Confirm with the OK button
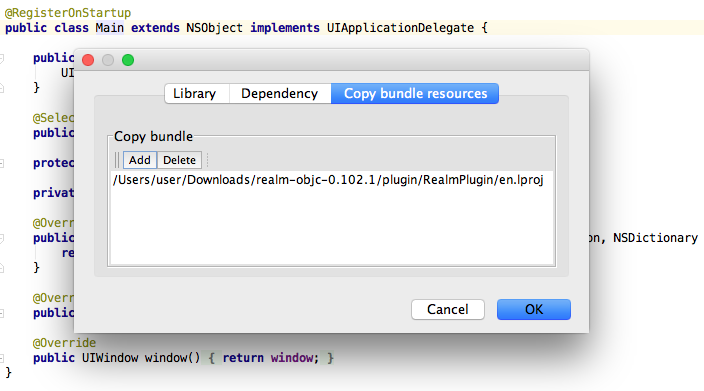This screenshot has height=391, width=704. (x=534, y=309)
